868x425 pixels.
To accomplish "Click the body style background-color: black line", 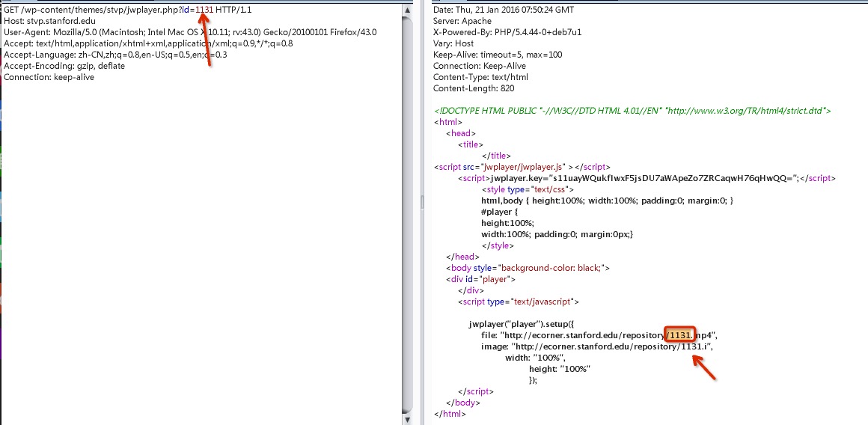I will pyautogui.click(x=528, y=268).
